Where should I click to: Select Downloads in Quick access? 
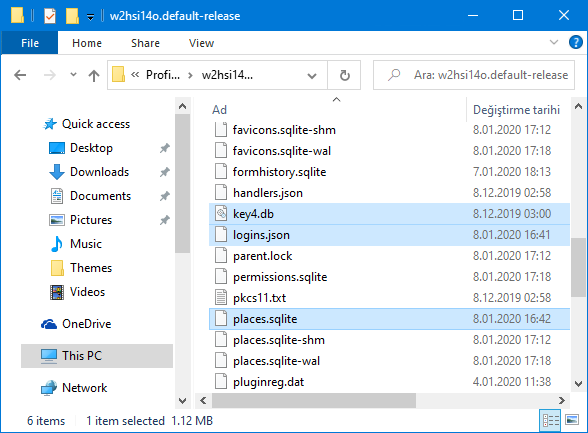pos(99,172)
